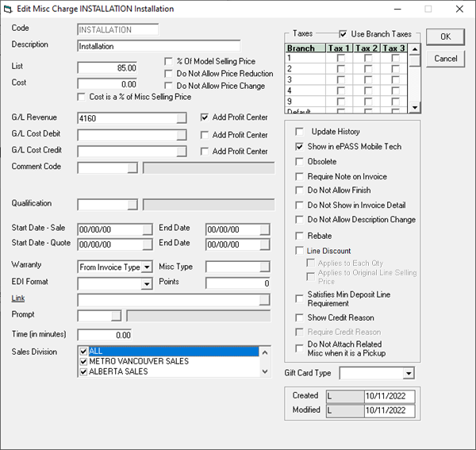Open the Gift Card Type dropdown
This screenshot has height=450, width=476.
(409, 373)
